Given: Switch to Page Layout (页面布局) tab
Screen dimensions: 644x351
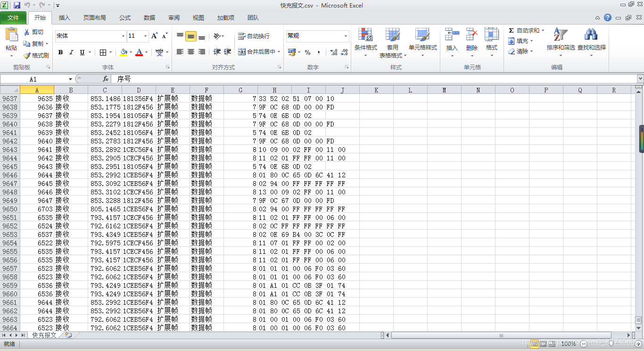Looking at the screenshot, I should click(95, 18).
